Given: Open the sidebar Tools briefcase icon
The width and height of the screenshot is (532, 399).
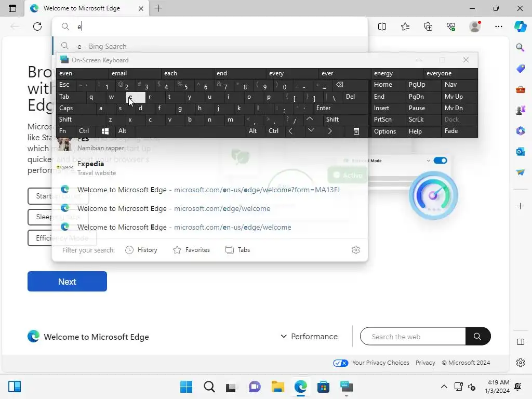Looking at the screenshot, I should (x=521, y=89).
